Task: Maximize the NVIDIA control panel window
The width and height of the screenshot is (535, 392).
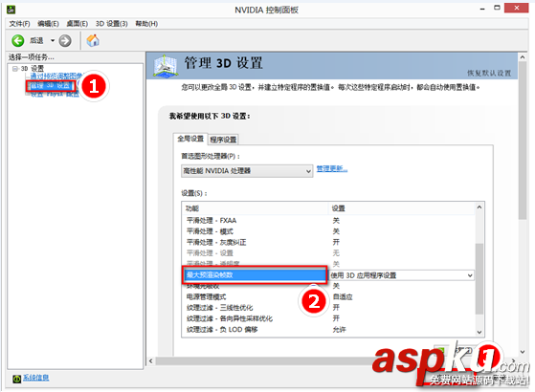Action: click(497, 9)
